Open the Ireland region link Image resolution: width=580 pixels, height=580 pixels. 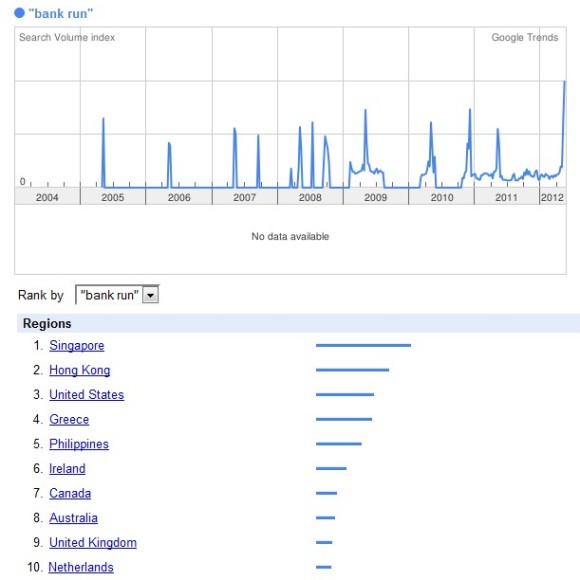click(67, 469)
